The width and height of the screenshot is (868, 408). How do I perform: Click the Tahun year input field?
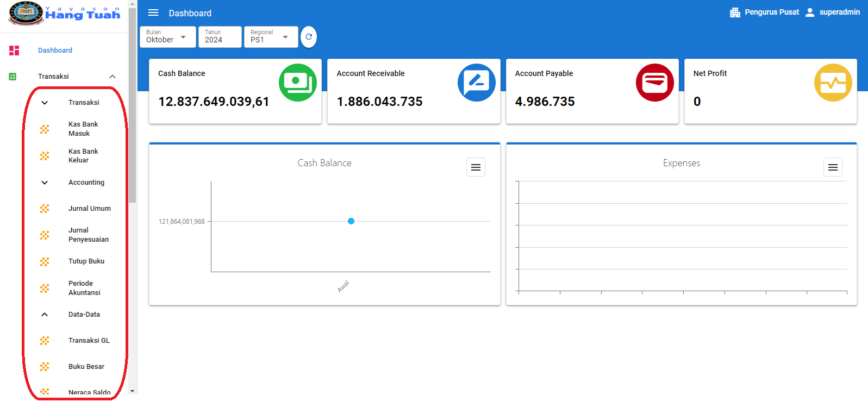click(x=220, y=37)
